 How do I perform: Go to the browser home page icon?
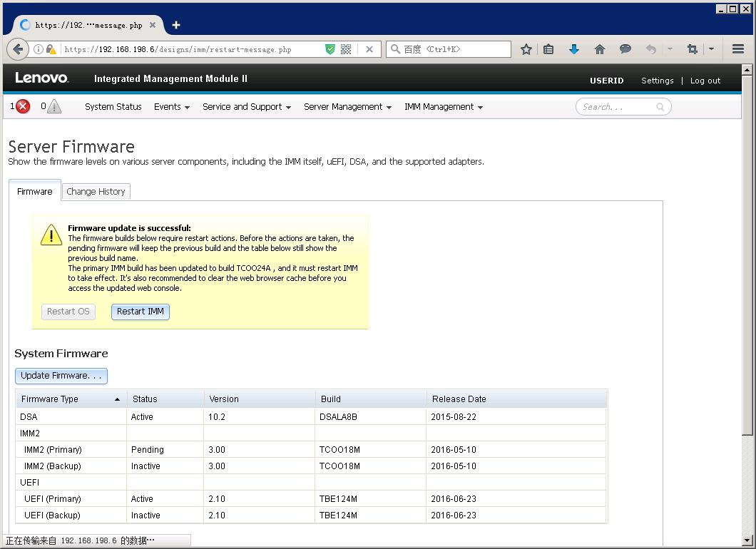click(x=599, y=49)
